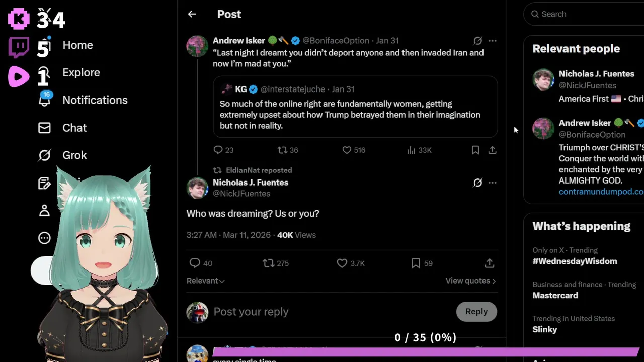Open Grok icon on Nicholas J. Fuentes post

(477, 183)
